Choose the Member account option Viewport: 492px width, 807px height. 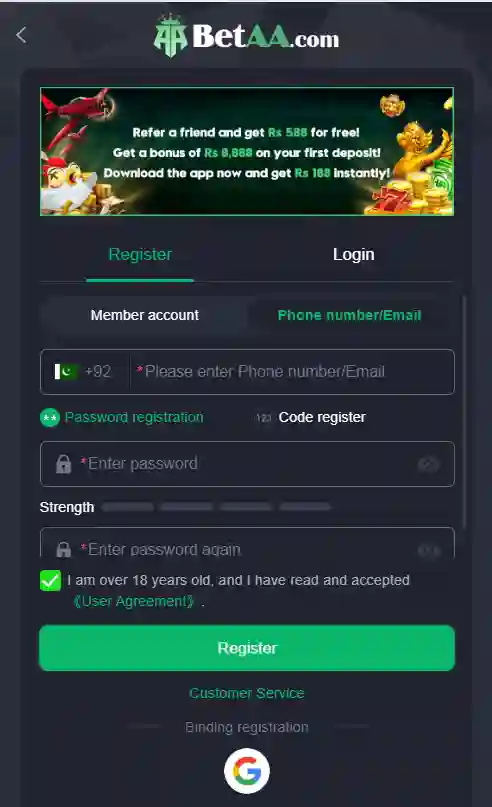[145, 315]
